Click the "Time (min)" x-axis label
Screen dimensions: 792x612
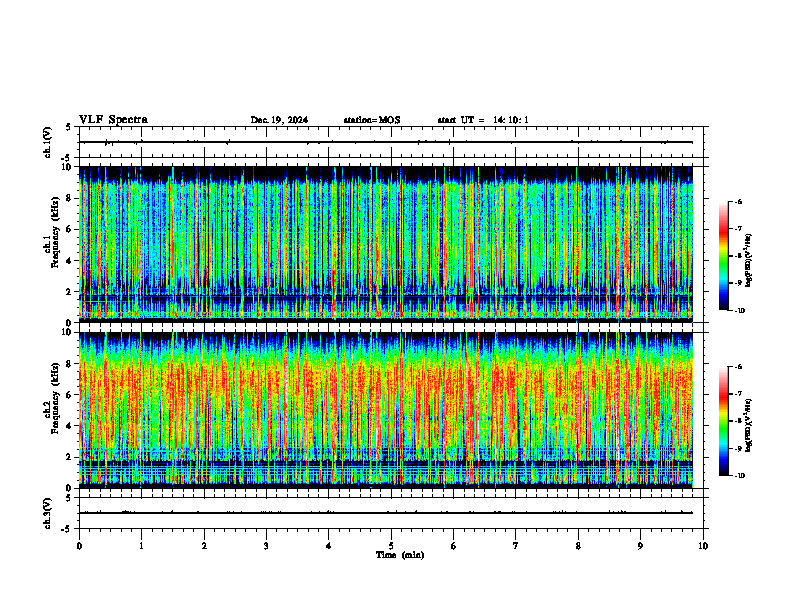click(x=400, y=555)
